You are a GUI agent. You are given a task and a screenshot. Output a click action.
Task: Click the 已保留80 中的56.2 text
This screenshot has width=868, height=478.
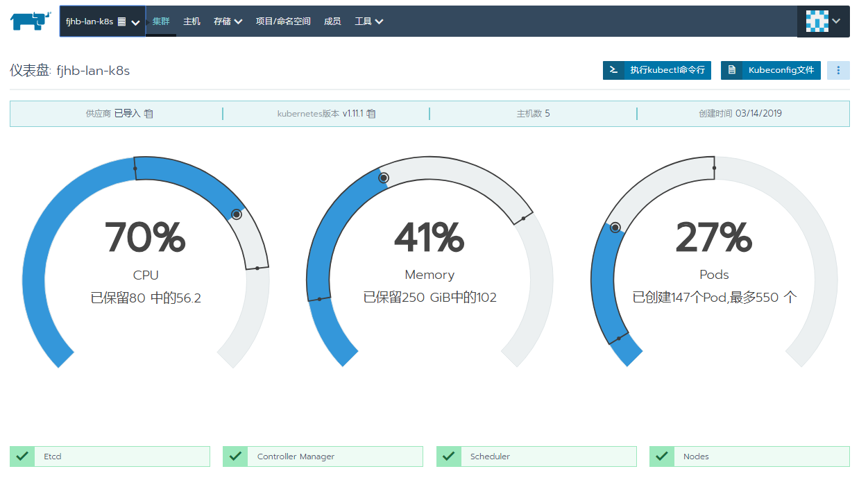pos(146,298)
